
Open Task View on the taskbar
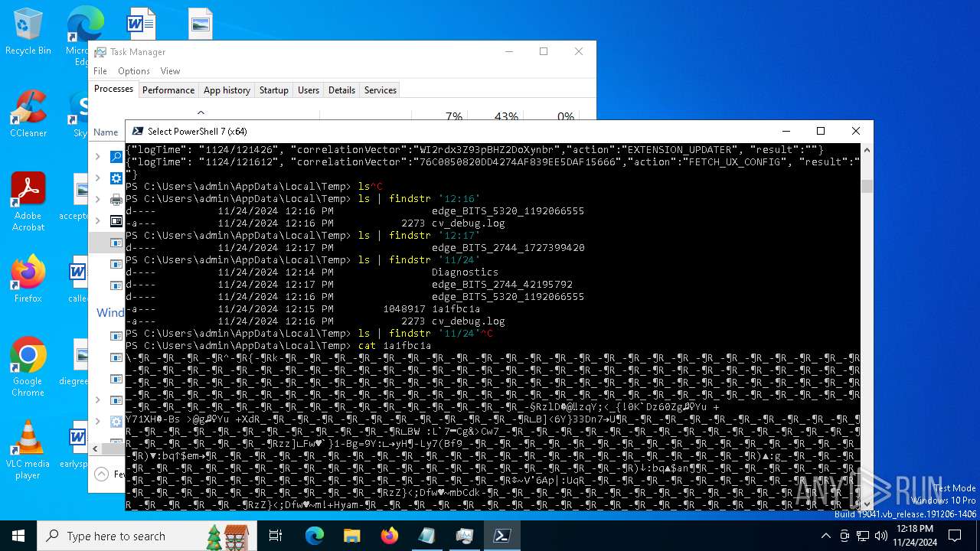(x=276, y=536)
